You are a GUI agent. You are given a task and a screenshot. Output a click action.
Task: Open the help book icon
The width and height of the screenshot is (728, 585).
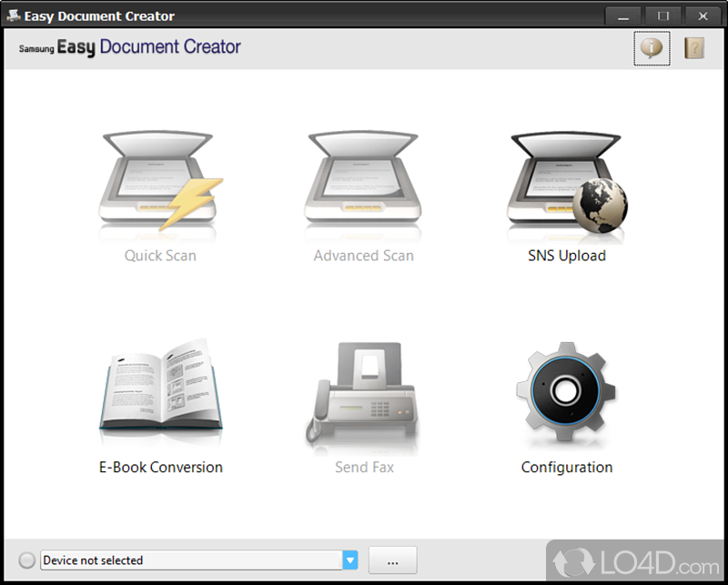coord(694,48)
